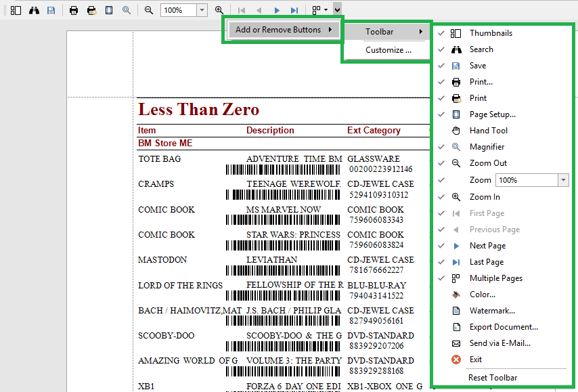Click the SCOOBY-DOO item name
The height and width of the screenshot is (392, 578).
coord(166,336)
